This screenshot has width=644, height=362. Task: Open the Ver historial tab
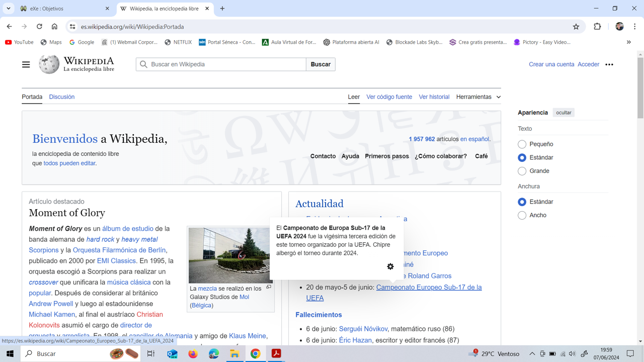click(x=434, y=97)
